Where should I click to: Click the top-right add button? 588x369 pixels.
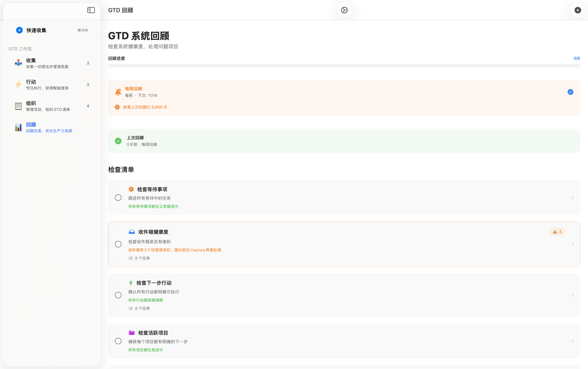[577, 10]
